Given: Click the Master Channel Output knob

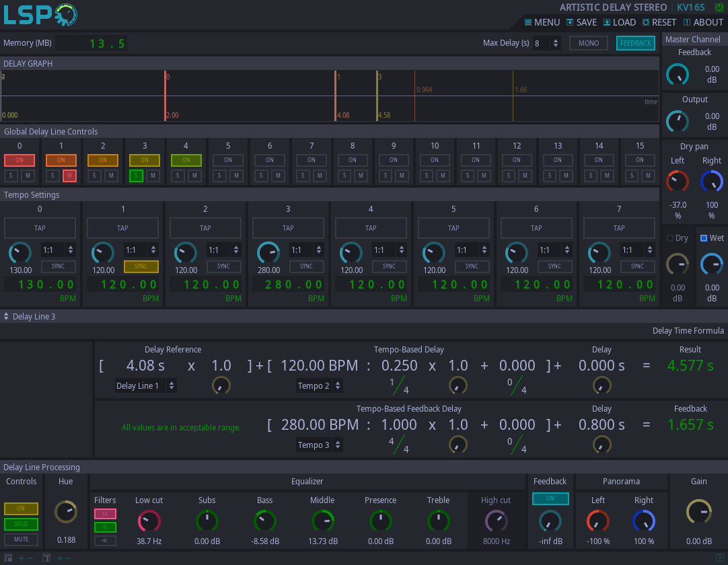Looking at the screenshot, I should (x=678, y=122).
